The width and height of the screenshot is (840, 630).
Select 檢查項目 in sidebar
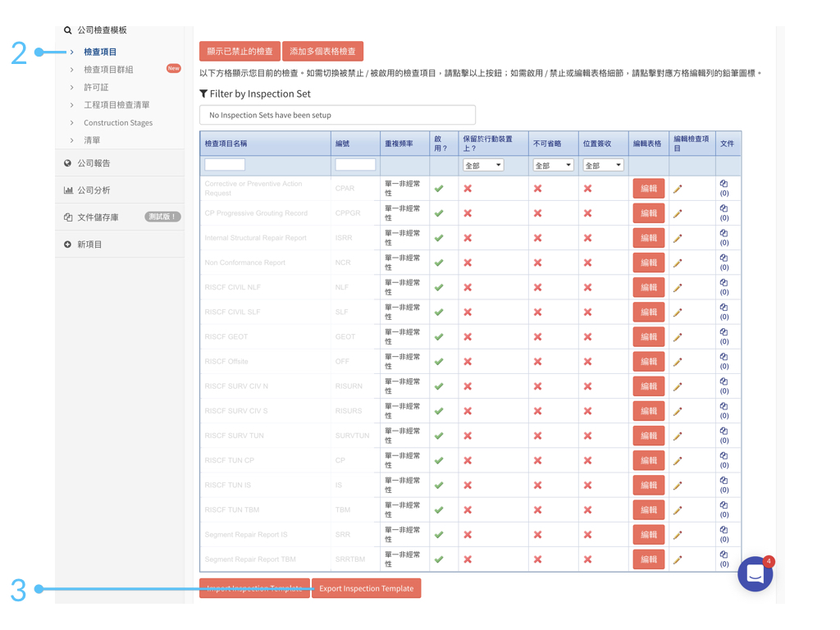pyautogui.click(x=100, y=52)
